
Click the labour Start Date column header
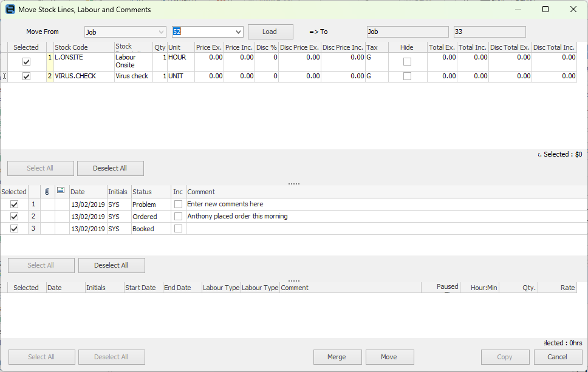(143, 288)
